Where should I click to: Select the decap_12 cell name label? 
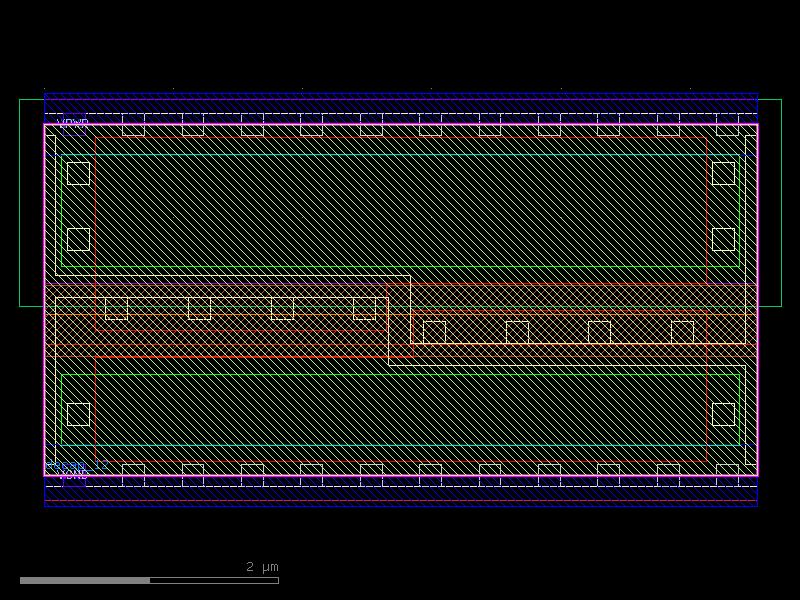coord(77,465)
